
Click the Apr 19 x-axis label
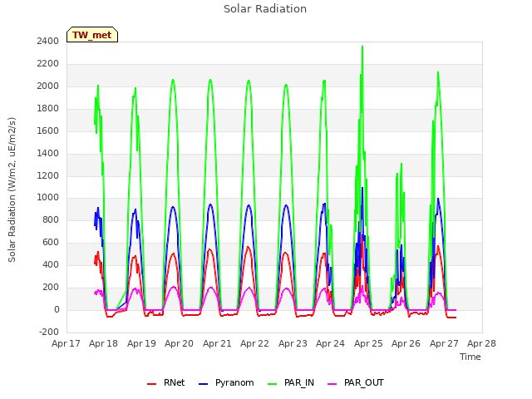(141, 343)
